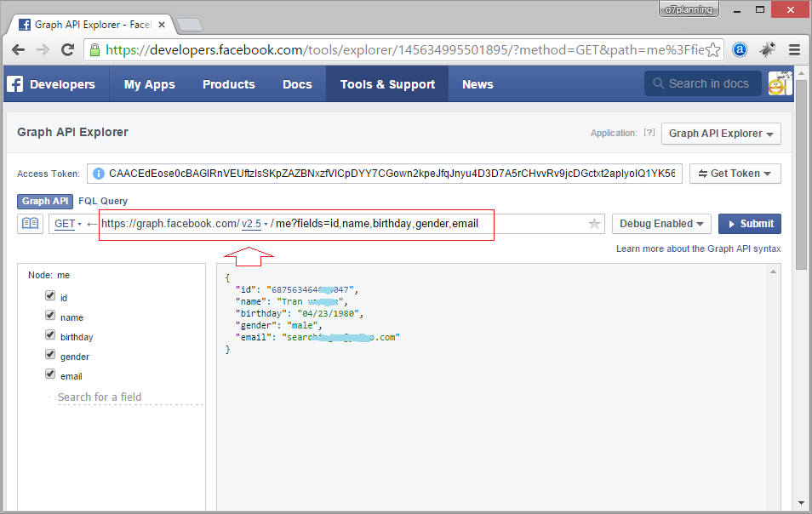This screenshot has width=812, height=514.
Task: Open the Graph API Explorer application dropdown
Action: [x=721, y=134]
